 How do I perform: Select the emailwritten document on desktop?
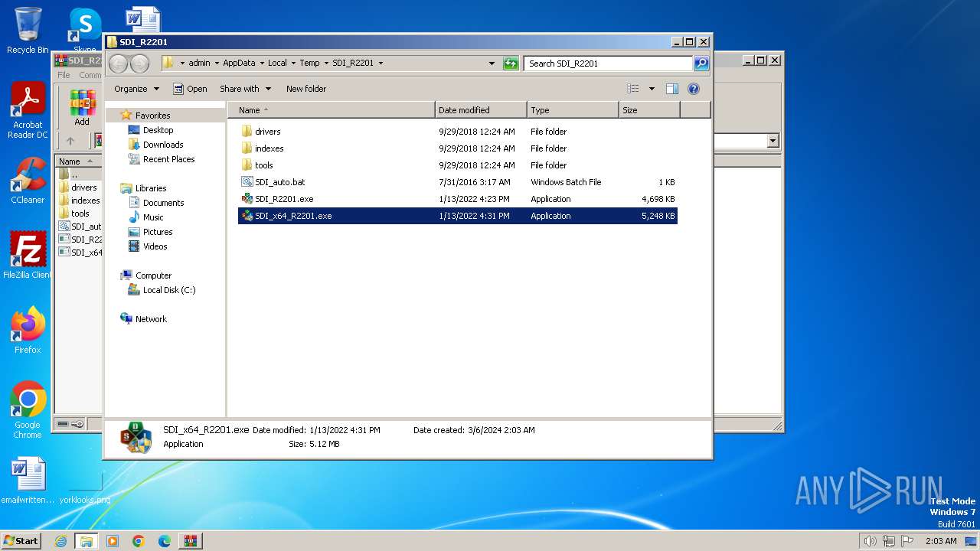tap(28, 481)
